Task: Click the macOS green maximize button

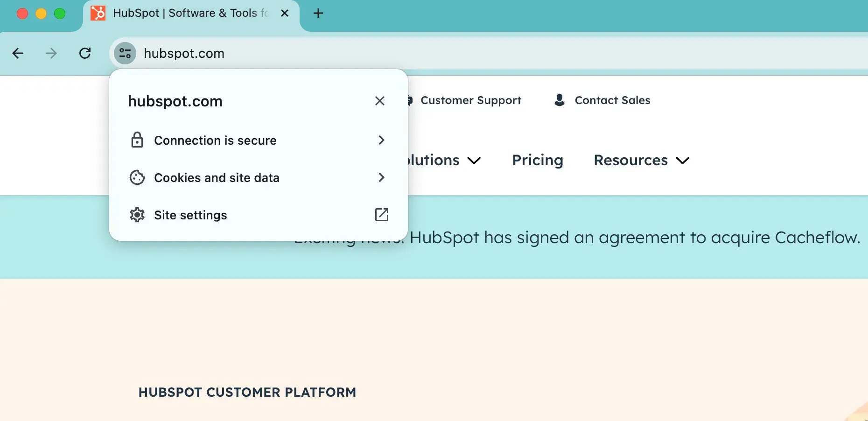Action: pos(60,14)
